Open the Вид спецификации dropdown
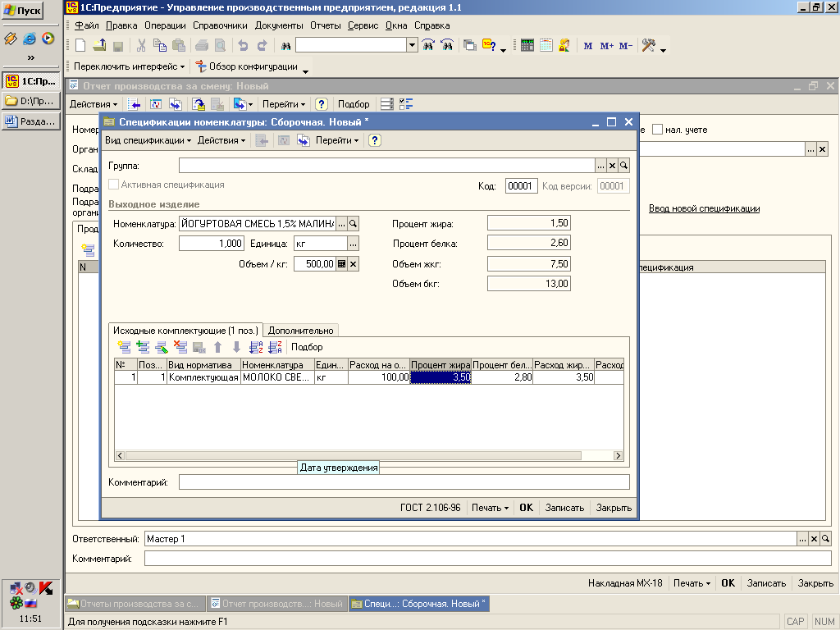Screen dimensions: 840x630 (148, 140)
